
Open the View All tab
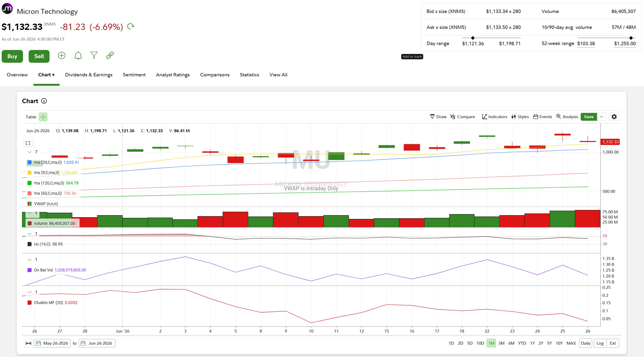coord(279,75)
